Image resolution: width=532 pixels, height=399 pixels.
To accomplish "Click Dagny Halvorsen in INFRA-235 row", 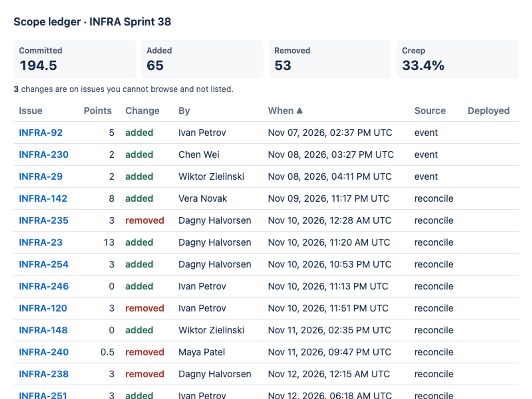I will pyautogui.click(x=215, y=220).
